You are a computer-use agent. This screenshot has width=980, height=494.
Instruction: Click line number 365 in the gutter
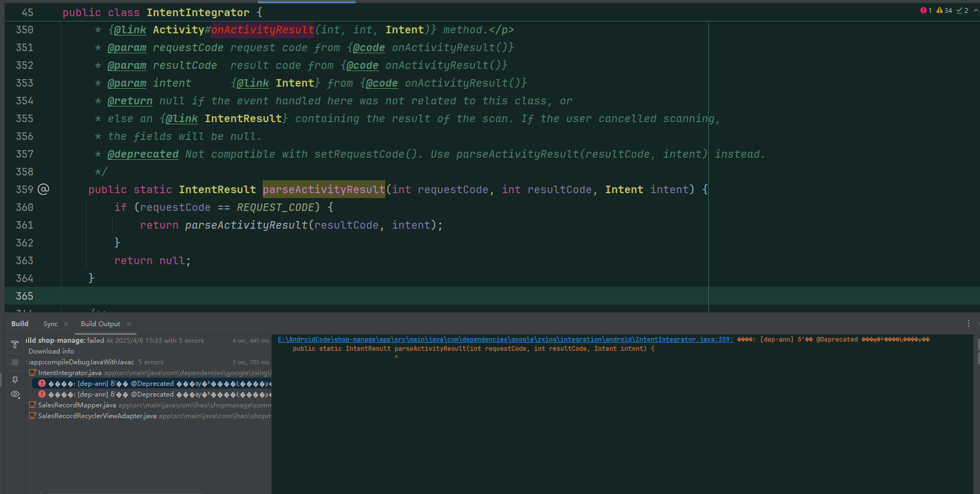click(24, 296)
